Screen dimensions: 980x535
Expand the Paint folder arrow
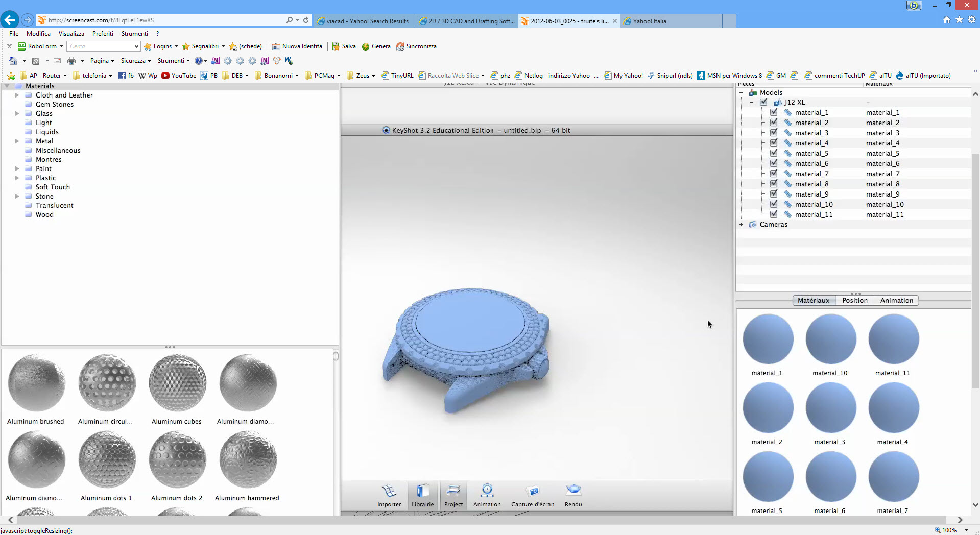(17, 169)
